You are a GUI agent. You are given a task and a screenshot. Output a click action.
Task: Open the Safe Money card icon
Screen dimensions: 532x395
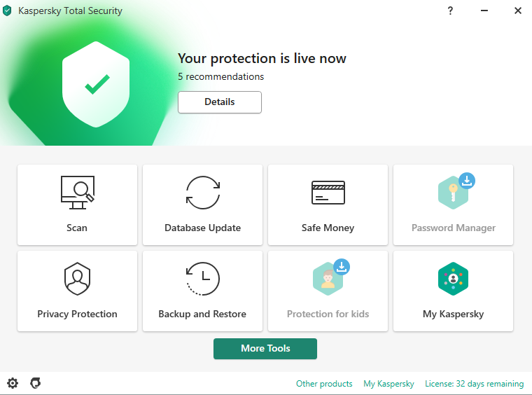tap(328, 193)
